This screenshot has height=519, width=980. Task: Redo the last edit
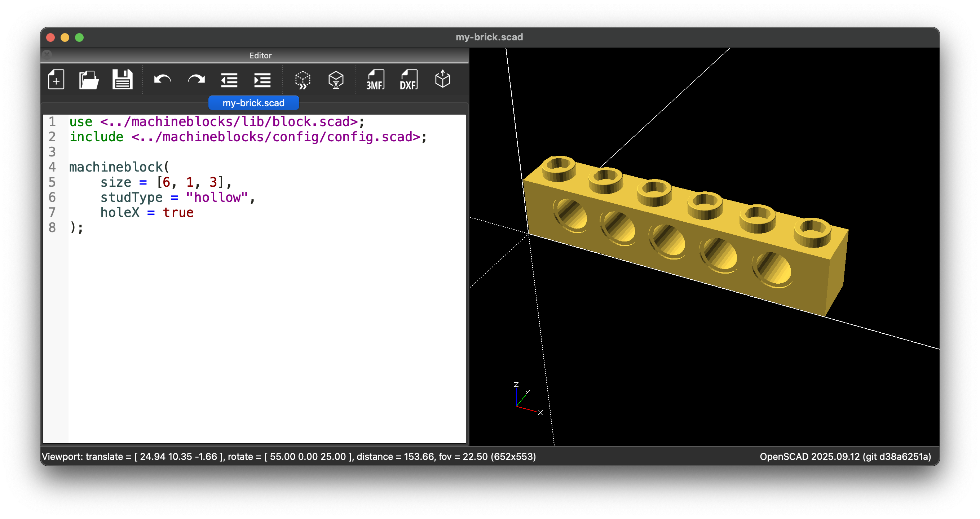point(196,79)
